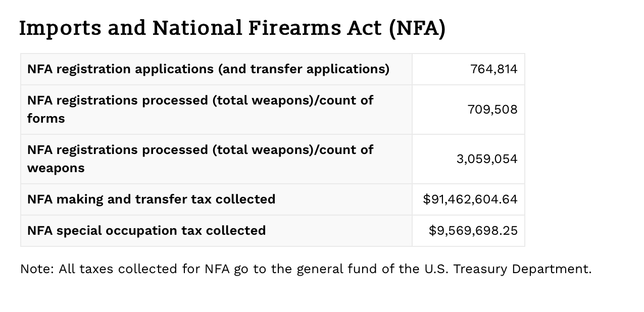Click the note about U.S. Treasury Department

(x=306, y=269)
